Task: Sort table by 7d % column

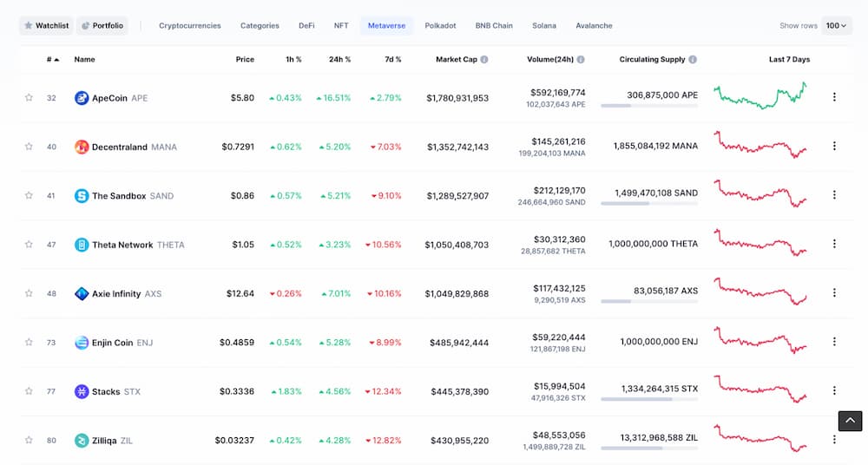Action: pos(393,59)
